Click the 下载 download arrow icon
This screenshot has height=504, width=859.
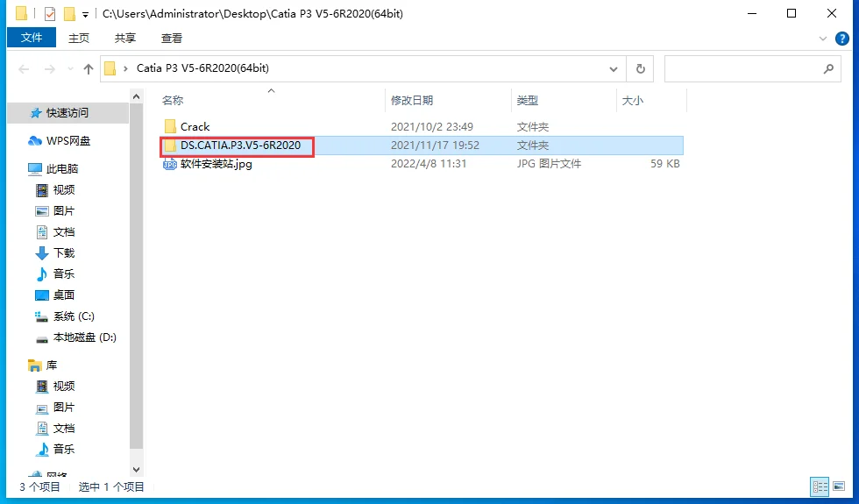pyautogui.click(x=42, y=253)
